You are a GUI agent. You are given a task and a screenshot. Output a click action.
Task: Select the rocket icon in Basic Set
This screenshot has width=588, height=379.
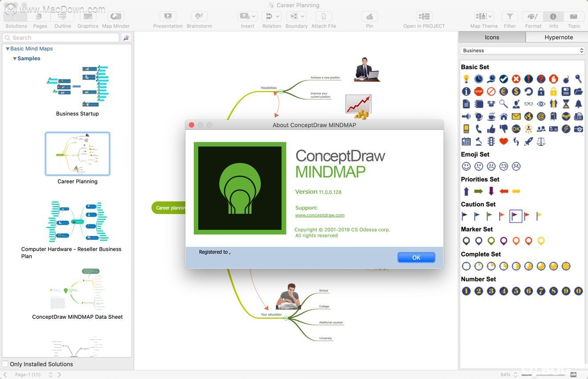click(529, 141)
